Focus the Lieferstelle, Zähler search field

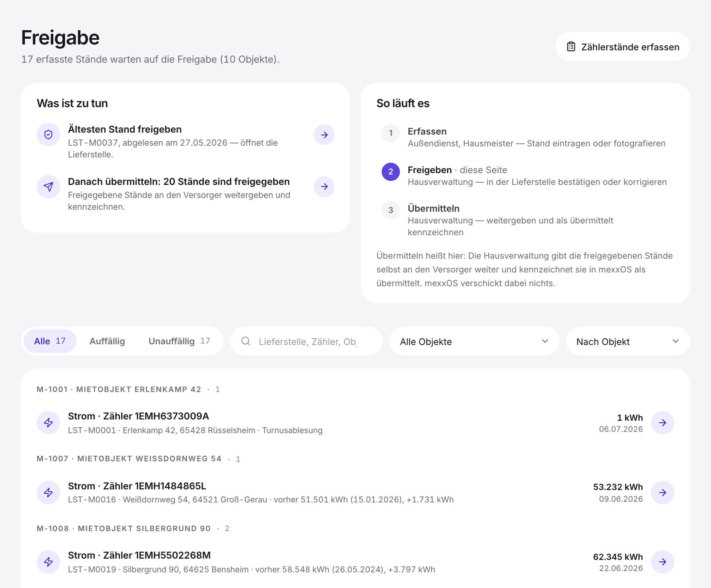pyautogui.click(x=306, y=341)
